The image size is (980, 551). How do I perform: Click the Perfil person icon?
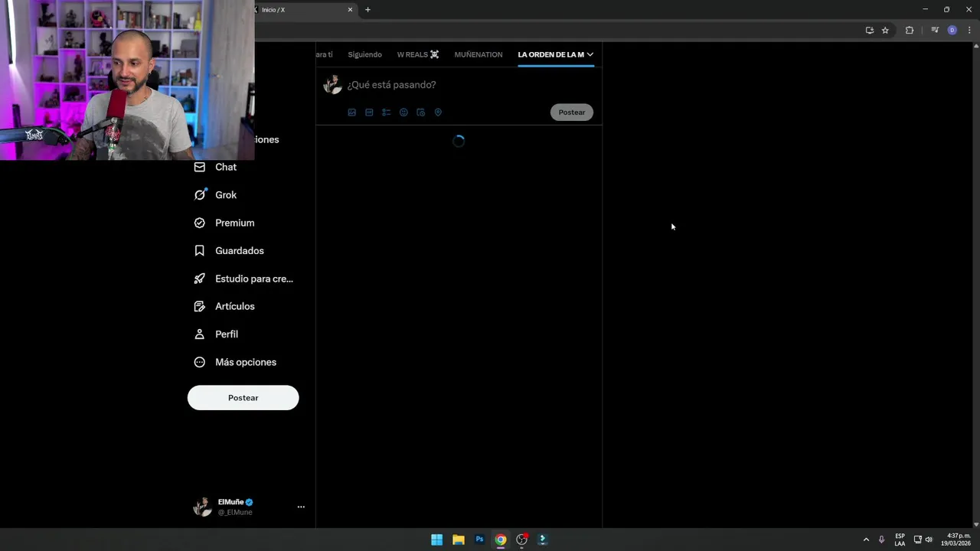(x=200, y=334)
